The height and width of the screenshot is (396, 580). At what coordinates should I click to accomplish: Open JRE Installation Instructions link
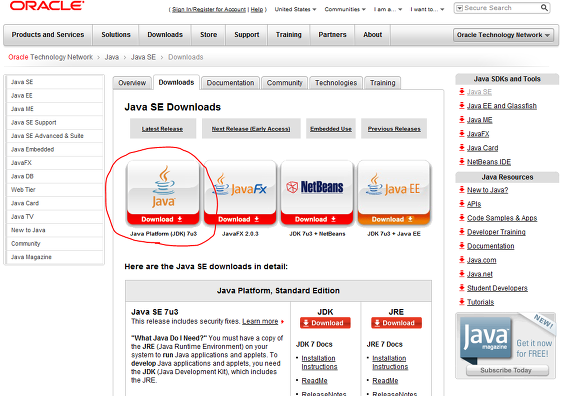click(x=390, y=362)
